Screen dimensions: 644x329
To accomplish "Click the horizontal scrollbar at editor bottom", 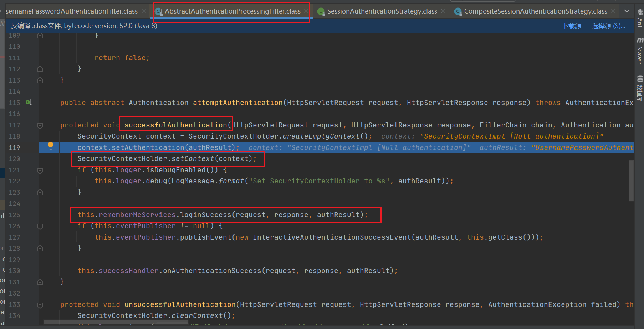I will click(116, 323).
